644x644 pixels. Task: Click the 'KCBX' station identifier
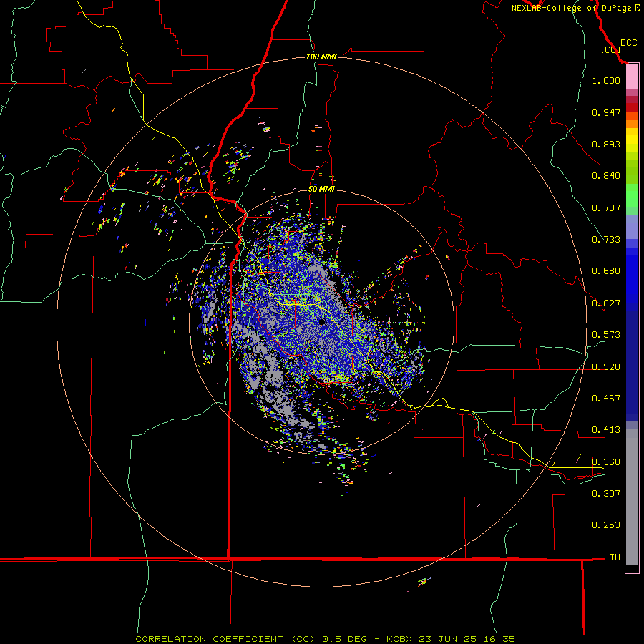click(x=400, y=639)
